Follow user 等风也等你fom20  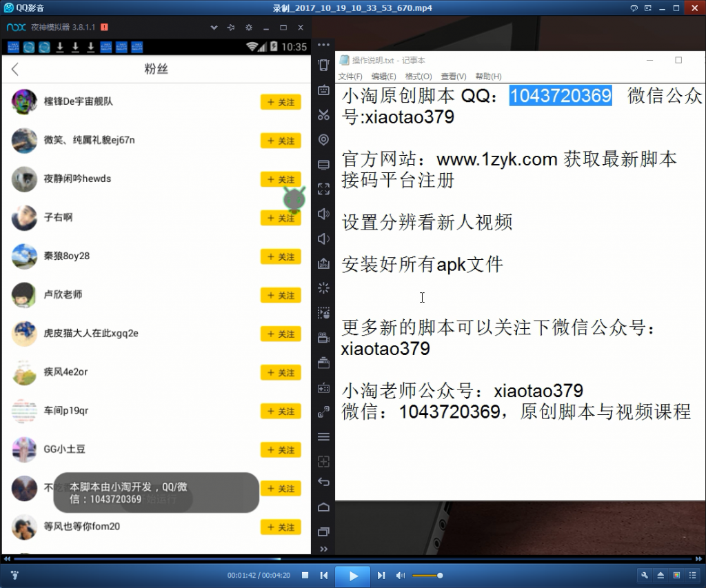point(281,527)
